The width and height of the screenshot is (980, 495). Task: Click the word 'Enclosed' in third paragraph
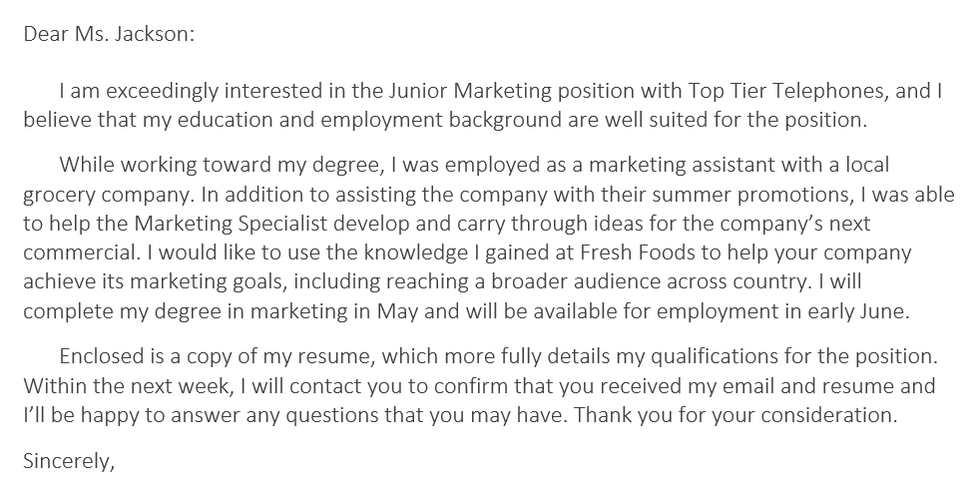[x=99, y=356]
